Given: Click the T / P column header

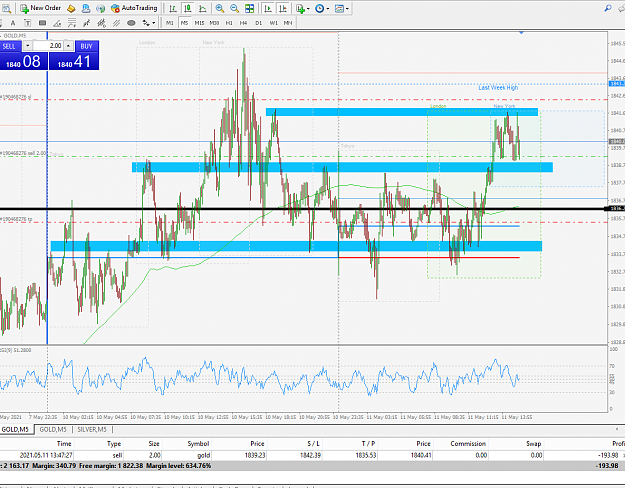Looking at the screenshot, I should [369, 443].
